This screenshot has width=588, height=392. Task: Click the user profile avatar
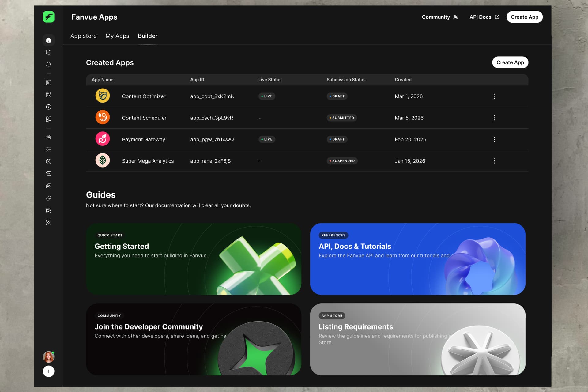(48, 357)
